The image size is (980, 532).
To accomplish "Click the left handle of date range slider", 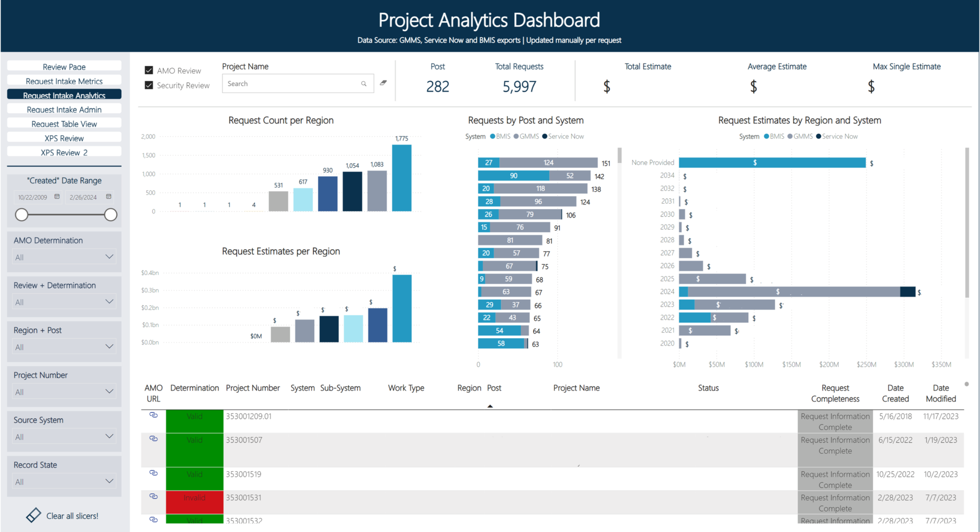I will tap(22, 215).
